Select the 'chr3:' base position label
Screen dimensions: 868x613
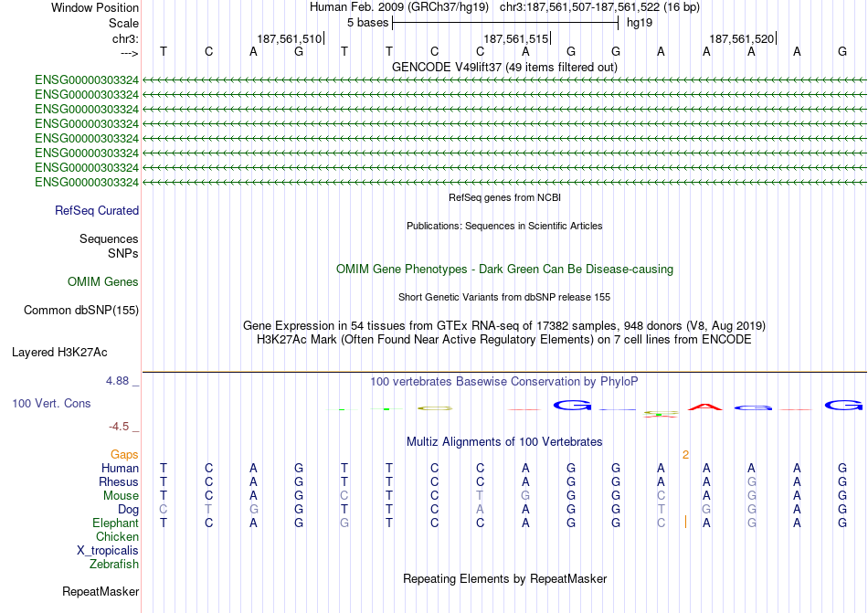pyautogui.click(x=125, y=38)
